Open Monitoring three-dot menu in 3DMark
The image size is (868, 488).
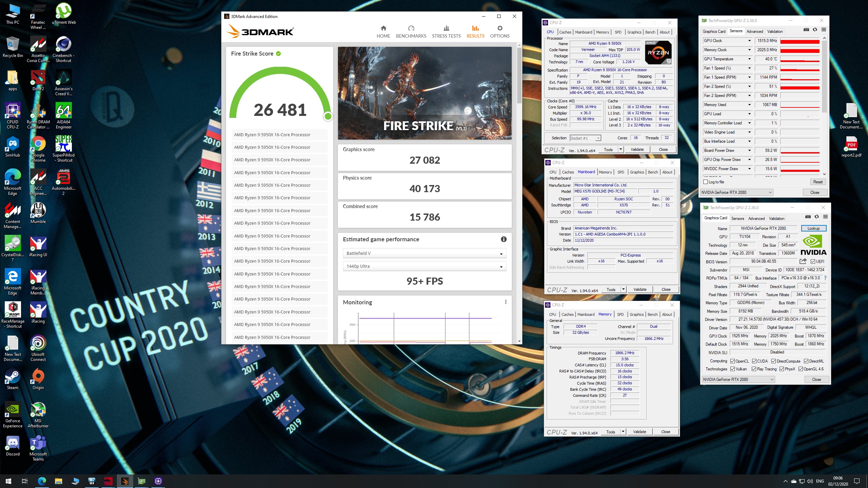(506, 302)
